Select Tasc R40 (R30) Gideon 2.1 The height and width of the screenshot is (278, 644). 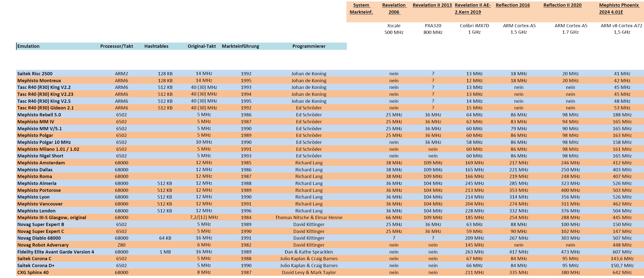[x=45, y=108]
